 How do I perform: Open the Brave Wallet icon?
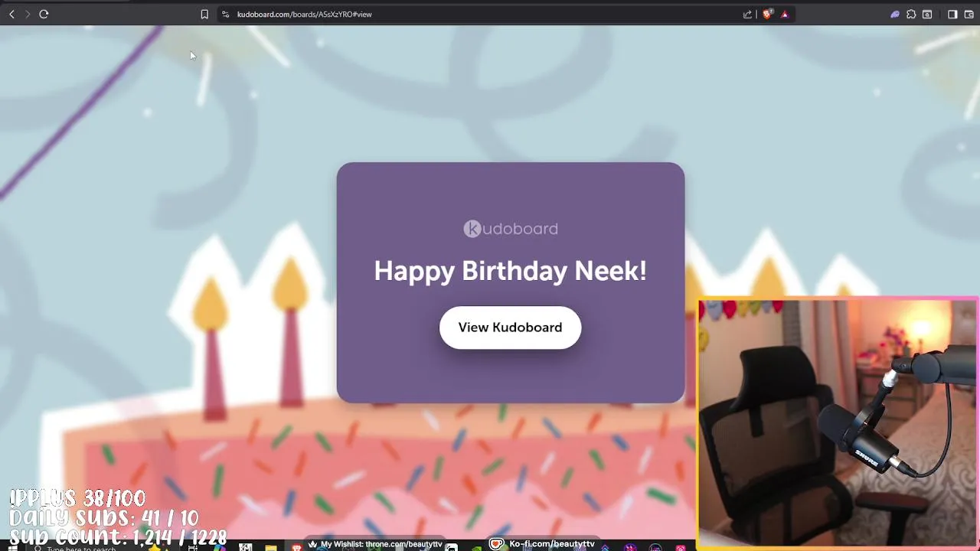tap(969, 14)
